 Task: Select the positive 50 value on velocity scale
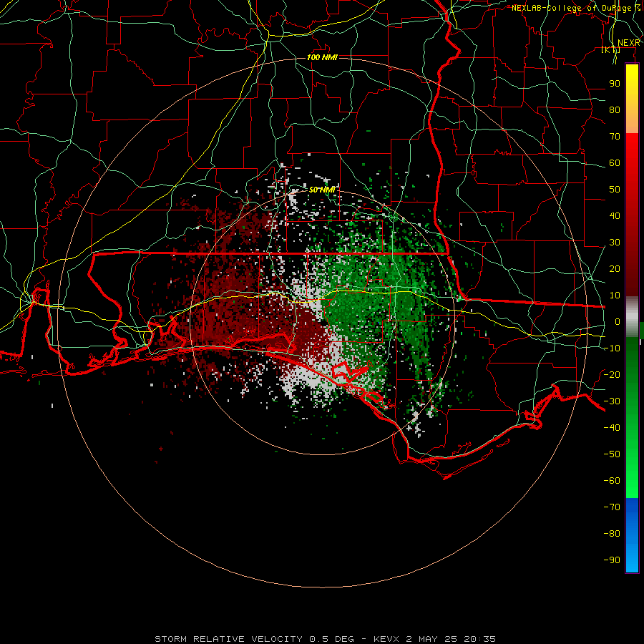point(615,190)
